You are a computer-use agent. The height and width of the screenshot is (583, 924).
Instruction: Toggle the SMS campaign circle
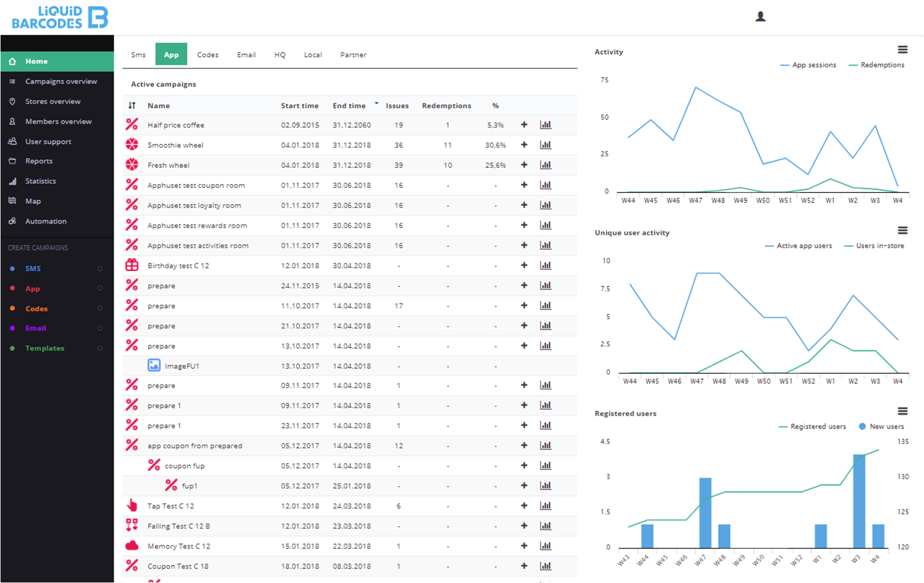coord(100,269)
